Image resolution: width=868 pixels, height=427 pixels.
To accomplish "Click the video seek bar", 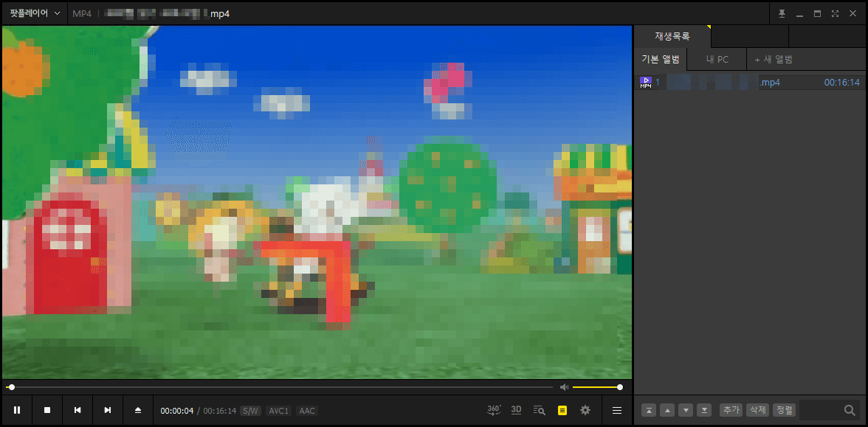I will [279, 387].
